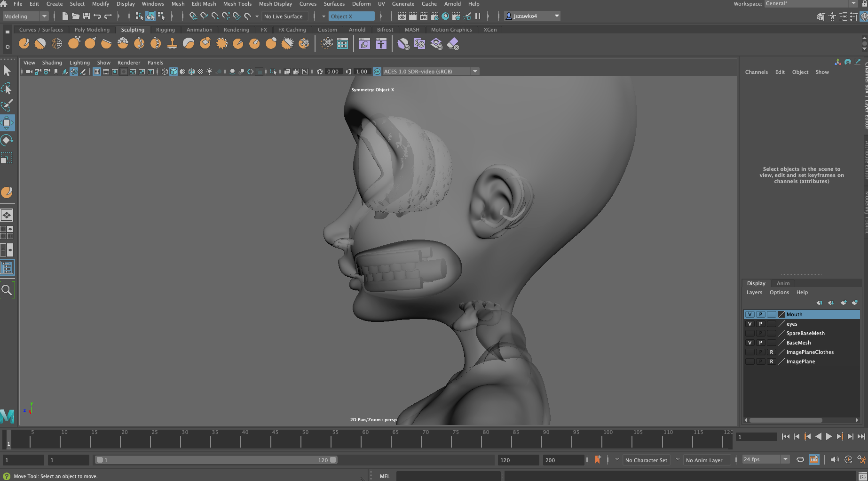Toggle visibility of the BaseMesh layer

[x=750, y=343]
